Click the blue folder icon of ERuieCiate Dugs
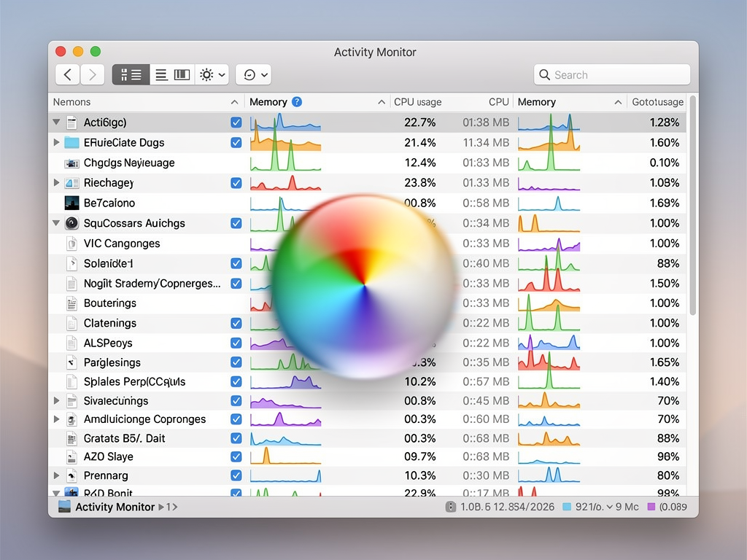The height and width of the screenshot is (560, 747). click(71, 142)
